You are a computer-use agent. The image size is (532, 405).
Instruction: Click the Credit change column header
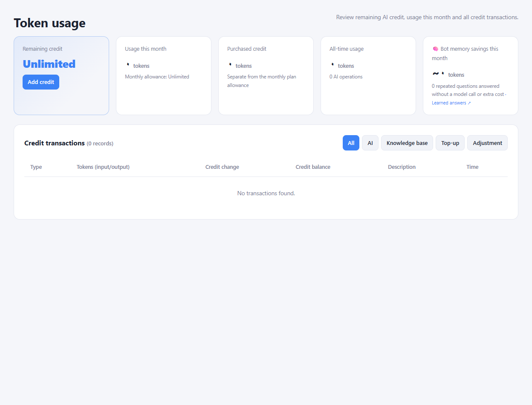coord(222,167)
